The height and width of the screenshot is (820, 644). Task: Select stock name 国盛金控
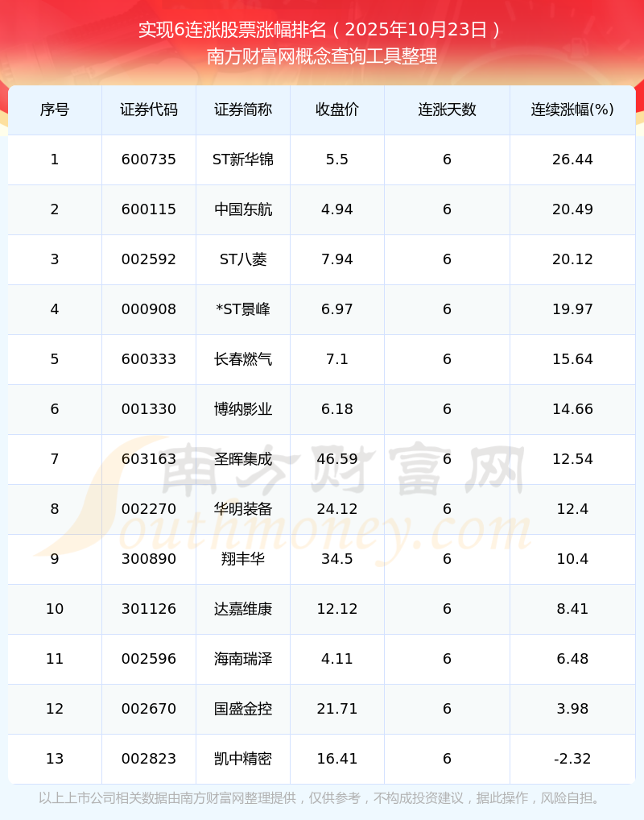click(x=243, y=709)
